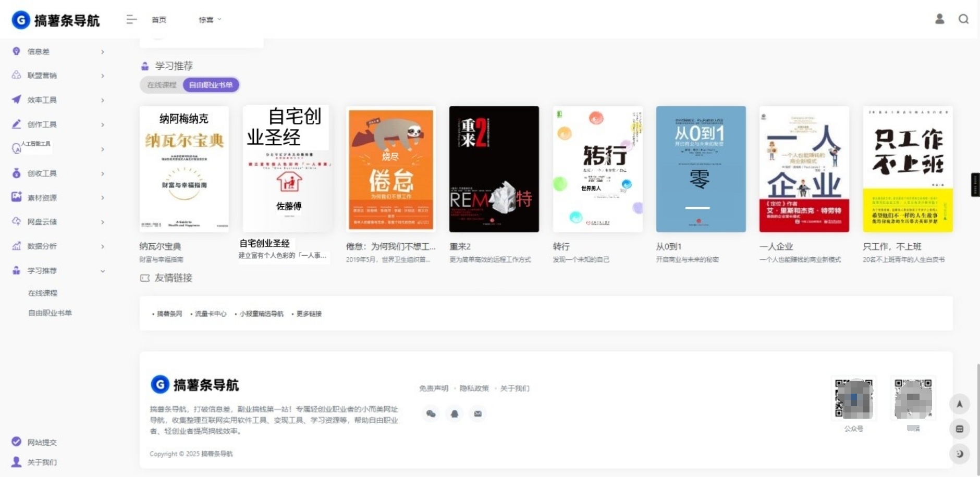Click the email envelope icon in footer
This screenshot has height=477, width=980.
[478, 414]
